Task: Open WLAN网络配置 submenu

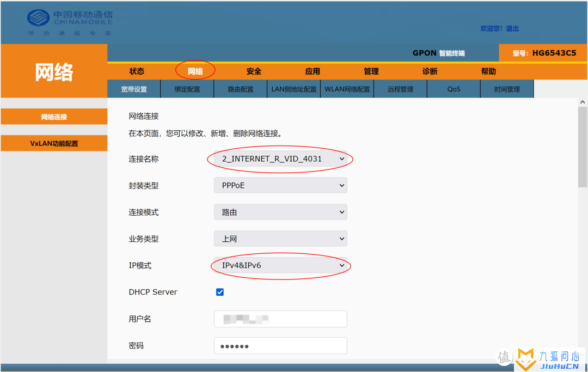Action: 347,89
